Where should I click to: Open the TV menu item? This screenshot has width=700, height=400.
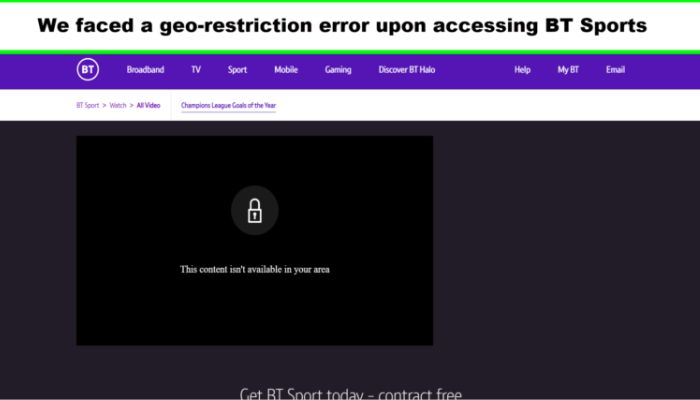coord(196,70)
